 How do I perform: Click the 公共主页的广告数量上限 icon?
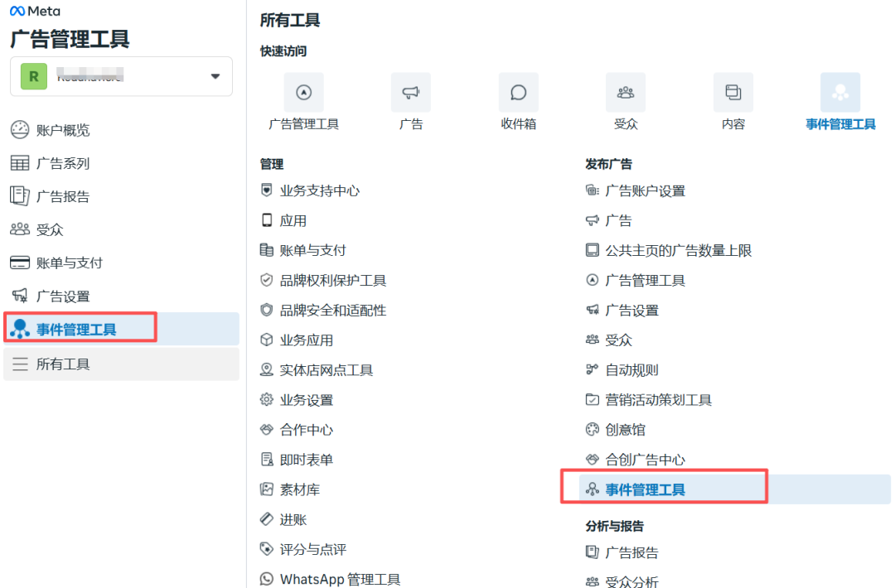[593, 250]
